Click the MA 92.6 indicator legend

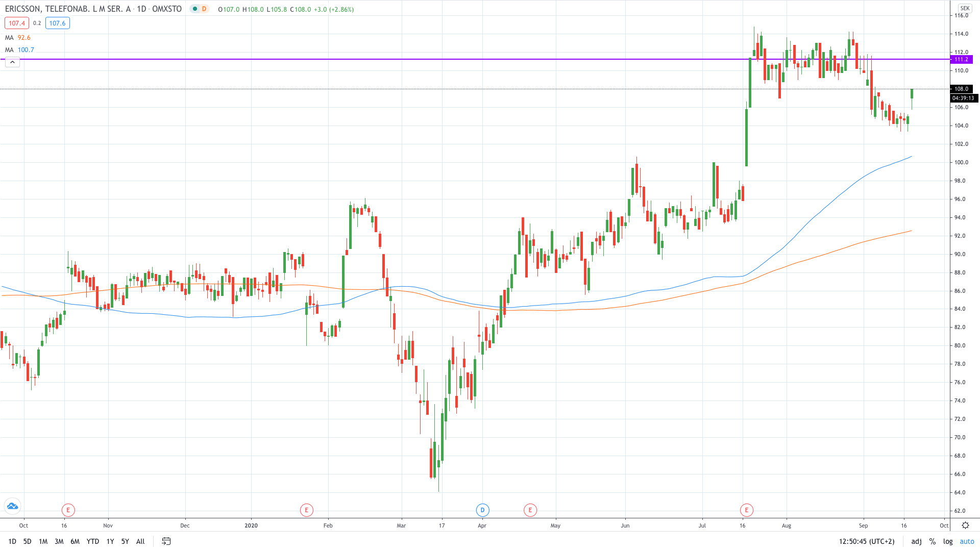pyautogui.click(x=18, y=38)
